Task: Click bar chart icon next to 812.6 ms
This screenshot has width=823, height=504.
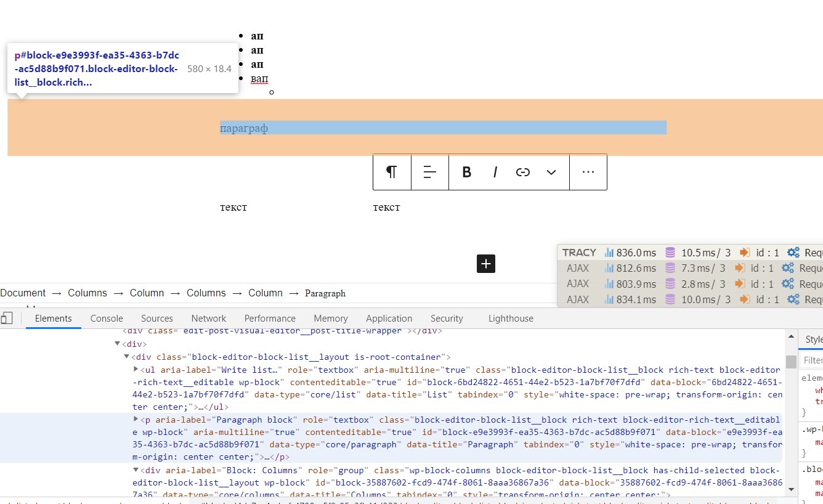Action: coord(610,268)
